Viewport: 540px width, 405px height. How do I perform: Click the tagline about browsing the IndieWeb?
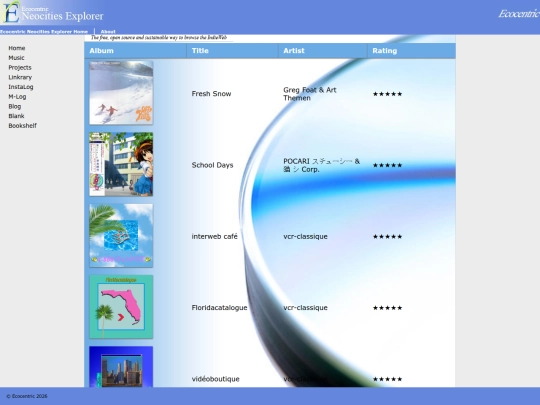(x=159, y=38)
